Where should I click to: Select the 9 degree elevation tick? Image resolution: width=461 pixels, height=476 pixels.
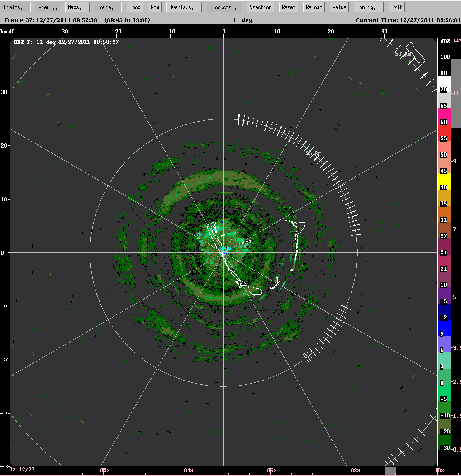pos(454,161)
